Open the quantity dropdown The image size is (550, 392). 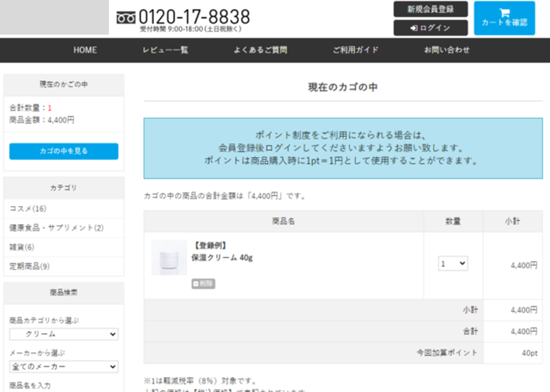tap(453, 264)
